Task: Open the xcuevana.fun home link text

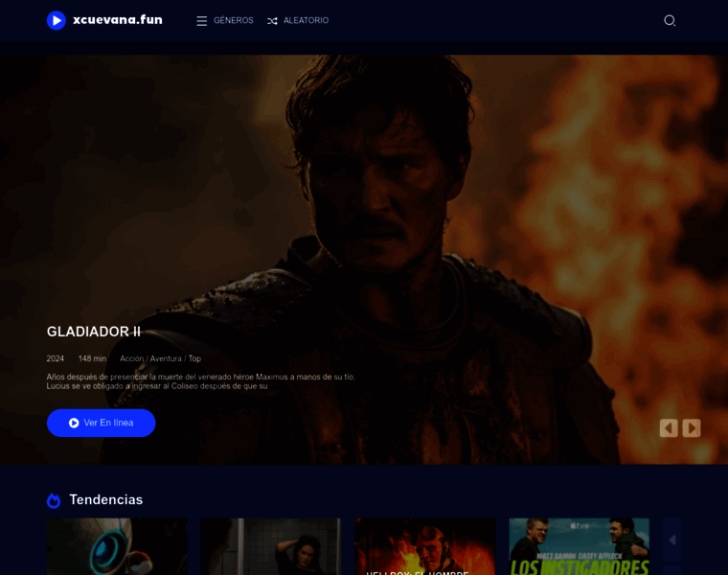Action: 118,20
